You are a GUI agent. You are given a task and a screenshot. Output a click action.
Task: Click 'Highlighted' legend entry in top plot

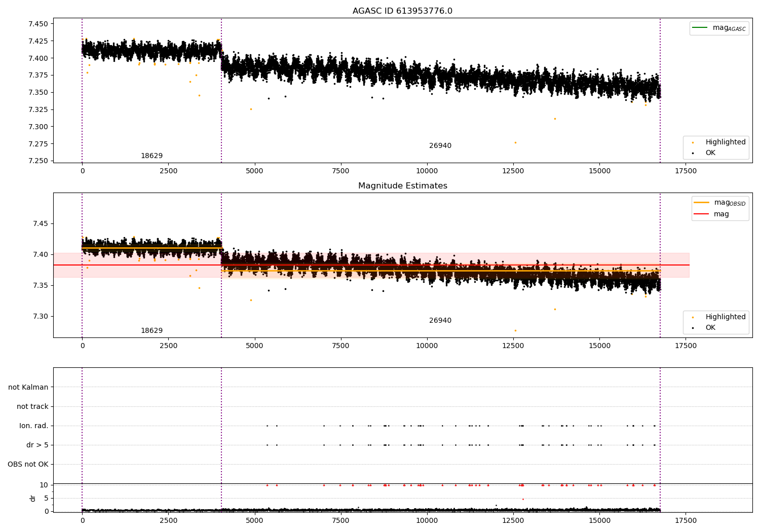719,142
